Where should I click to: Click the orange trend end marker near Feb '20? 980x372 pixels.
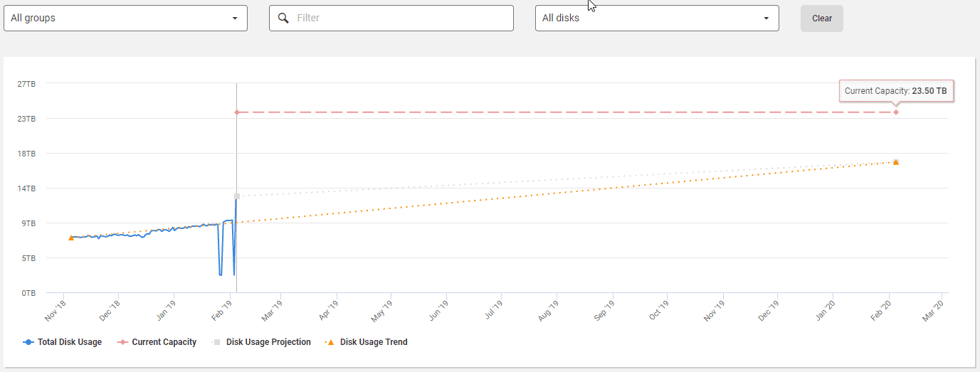tap(895, 162)
